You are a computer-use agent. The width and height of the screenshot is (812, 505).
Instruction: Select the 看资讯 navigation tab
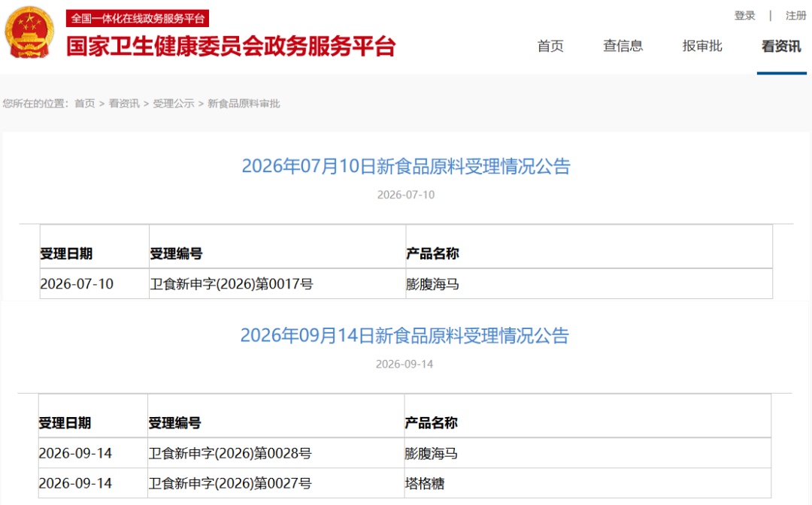[781, 46]
